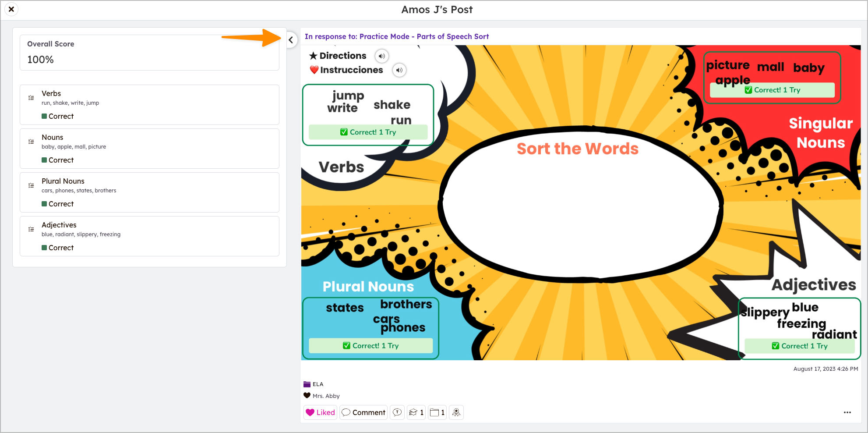Click the Comment button

pyautogui.click(x=363, y=412)
